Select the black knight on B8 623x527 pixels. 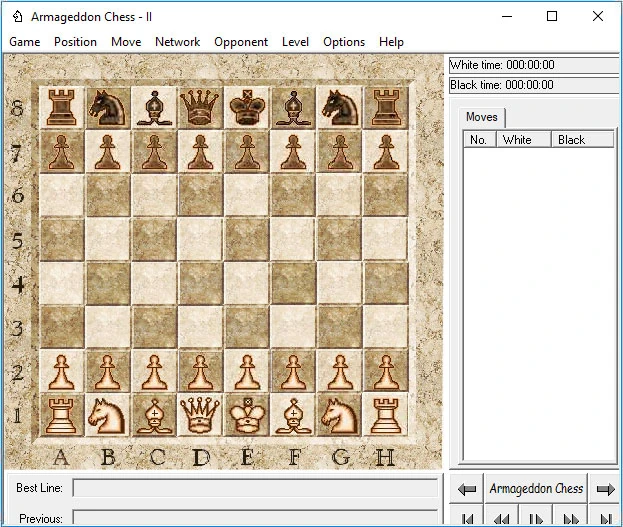[x=108, y=107]
